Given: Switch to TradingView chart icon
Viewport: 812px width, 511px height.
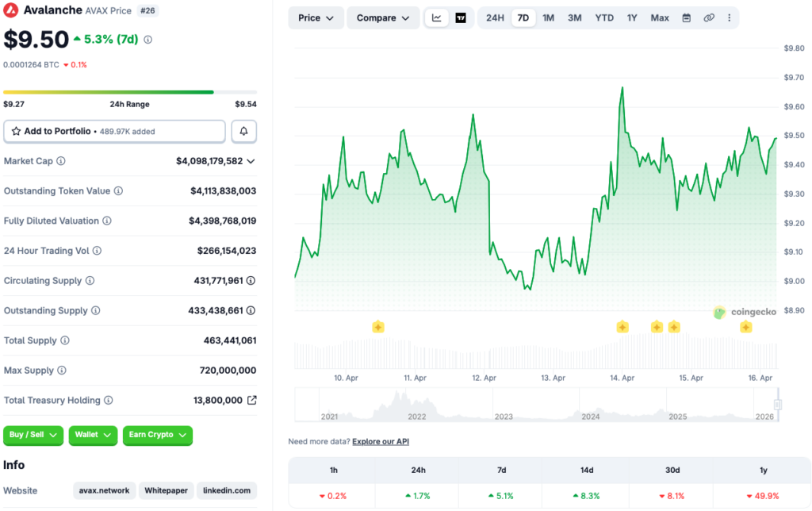Looking at the screenshot, I should [461, 17].
